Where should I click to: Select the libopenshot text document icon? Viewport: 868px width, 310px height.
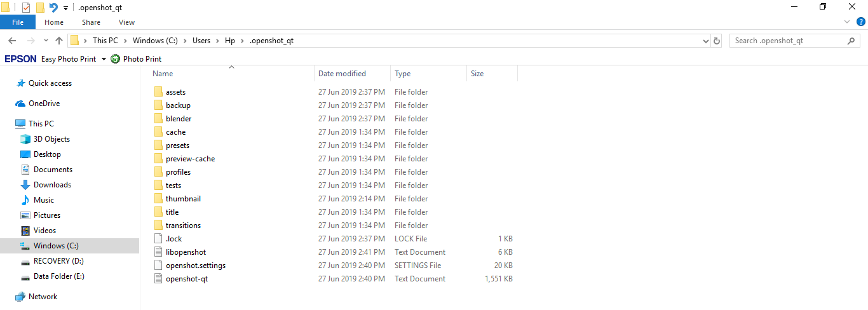[159, 252]
